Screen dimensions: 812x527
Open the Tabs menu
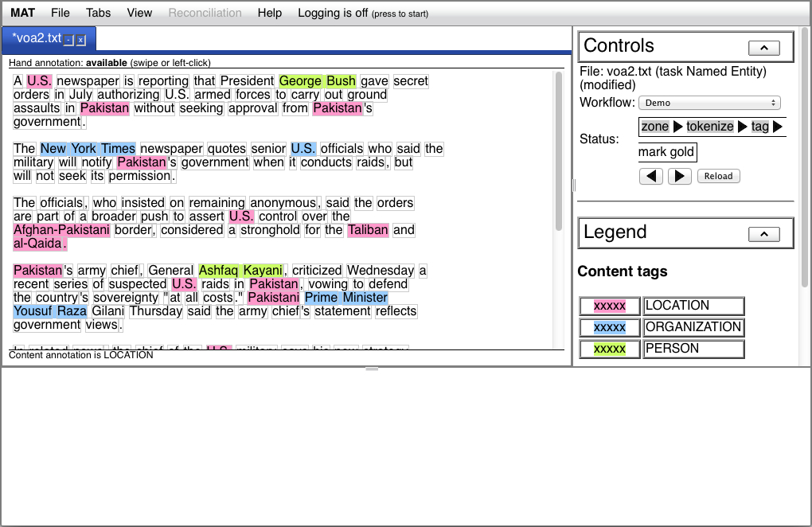pyautogui.click(x=99, y=13)
